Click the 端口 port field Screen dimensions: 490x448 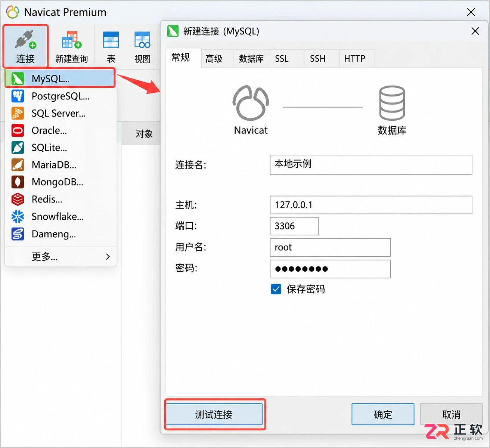pyautogui.click(x=294, y=226)
